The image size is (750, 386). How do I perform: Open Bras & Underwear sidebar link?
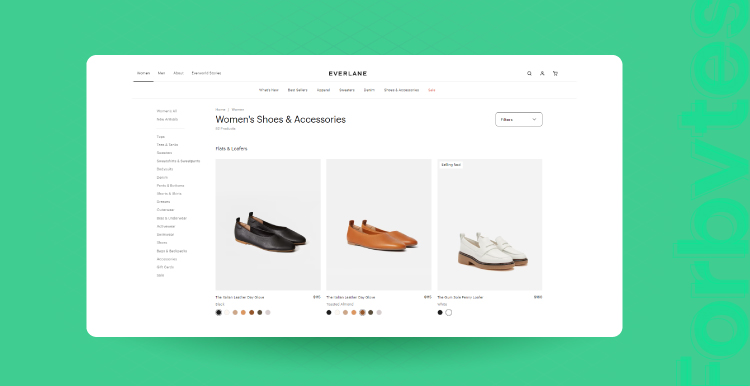[172, 218]
